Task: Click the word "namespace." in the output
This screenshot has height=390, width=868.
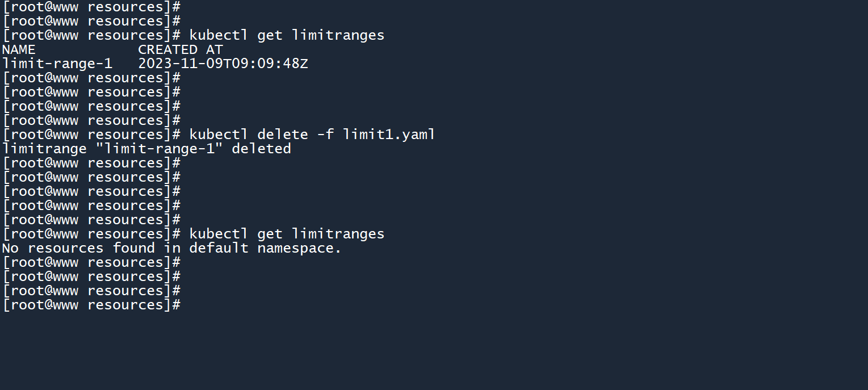Action: tap(299, 248)
